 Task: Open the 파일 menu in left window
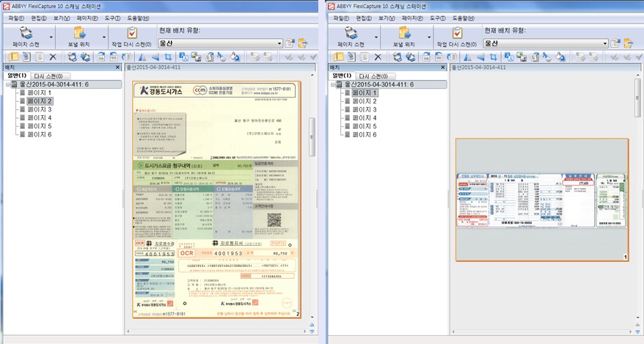16,18
